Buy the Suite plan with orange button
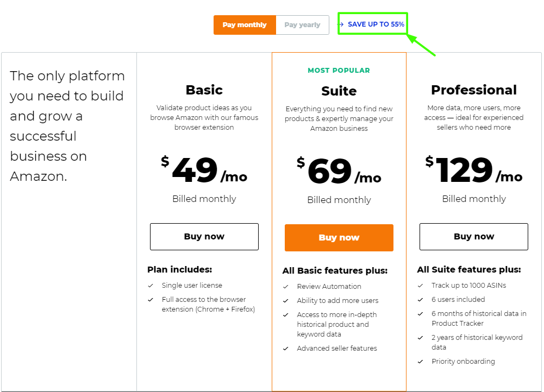This screenshot has height=392, width=544. pyautogui.click(x=339, y=238)
